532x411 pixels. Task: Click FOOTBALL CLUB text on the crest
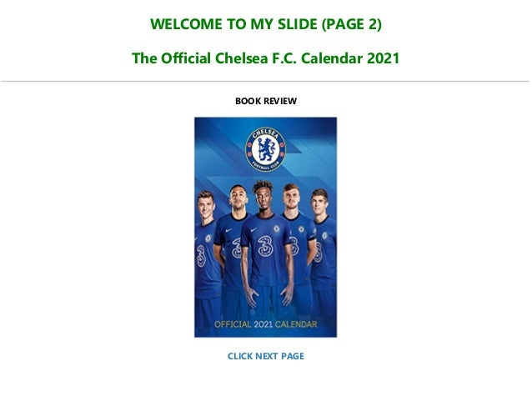click(x=265, y=166)
